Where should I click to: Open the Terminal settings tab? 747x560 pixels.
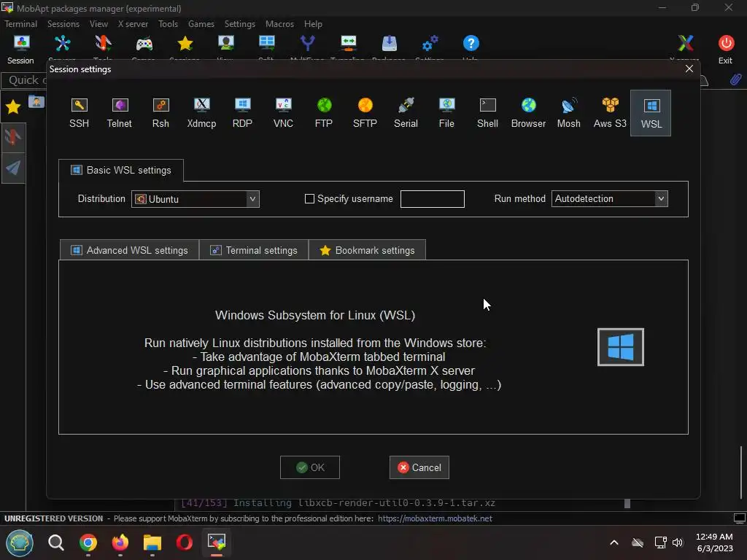tap(254, 250)
